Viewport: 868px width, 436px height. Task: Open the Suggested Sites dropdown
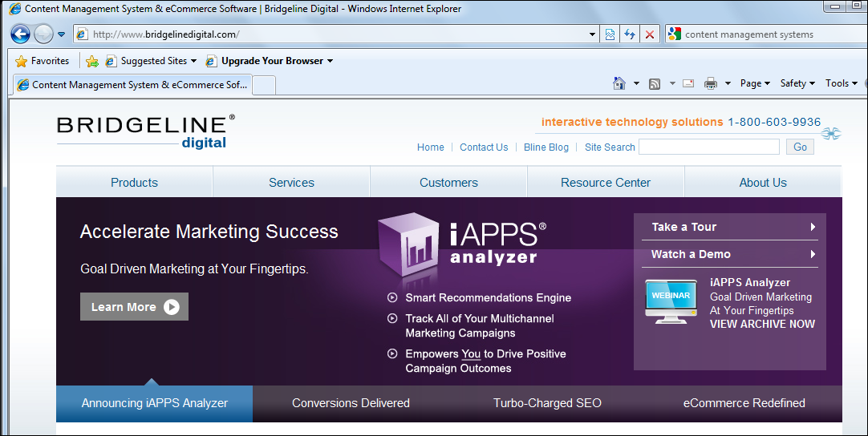coord(151,61)
